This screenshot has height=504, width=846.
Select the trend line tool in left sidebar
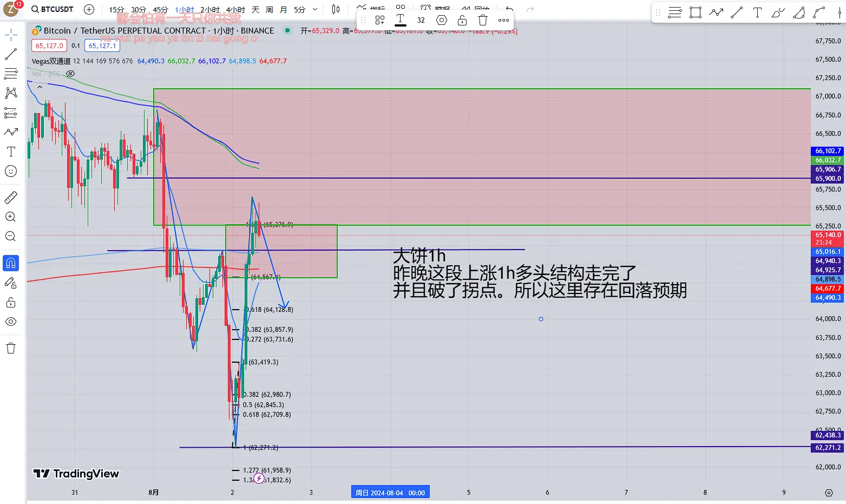click(11, 54)
